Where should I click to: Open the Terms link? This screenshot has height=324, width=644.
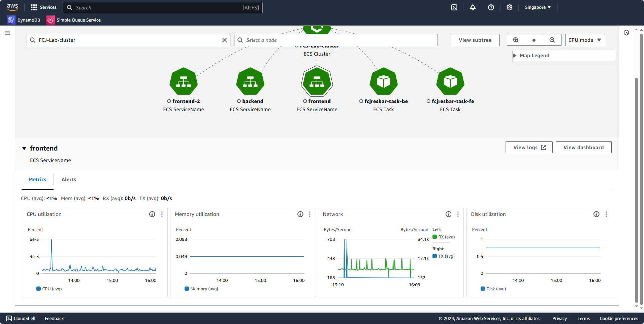coord(584,319)
